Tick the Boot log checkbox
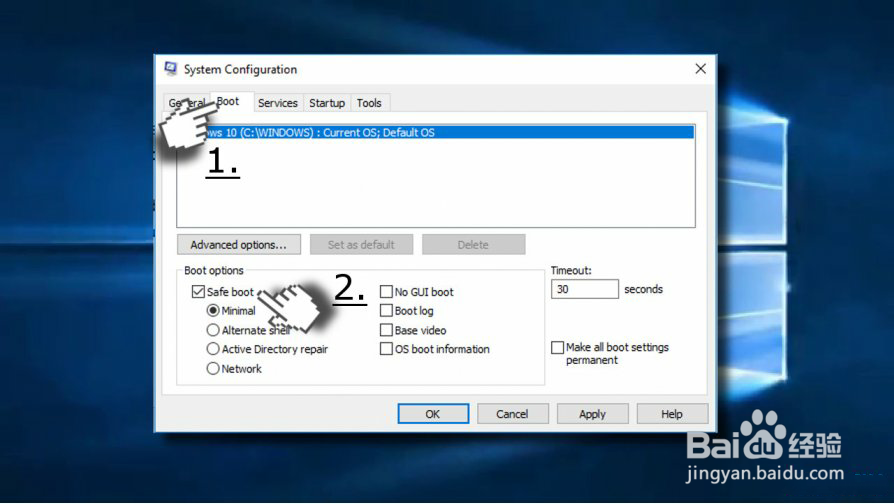 point(386,311)
